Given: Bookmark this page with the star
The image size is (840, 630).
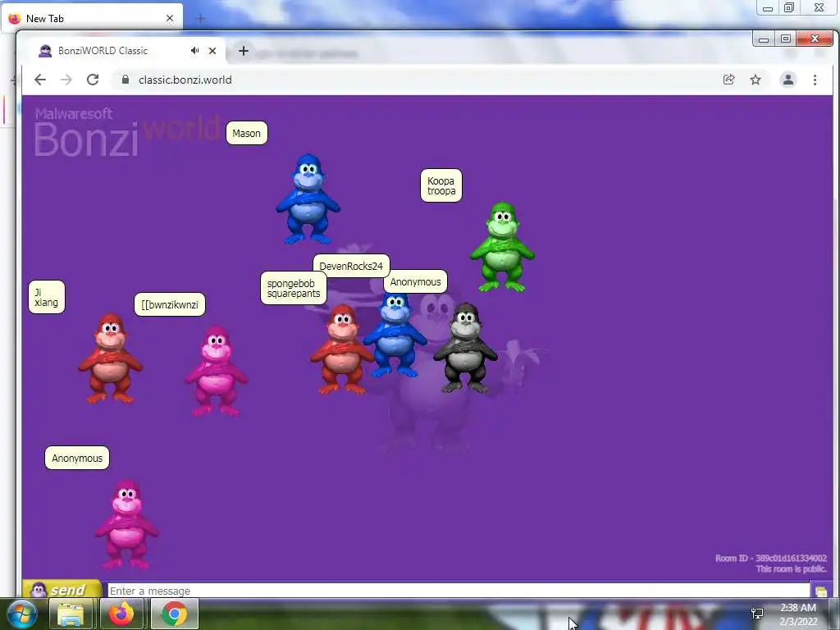Looking at the screenshot, I should (x=756, y=80).
